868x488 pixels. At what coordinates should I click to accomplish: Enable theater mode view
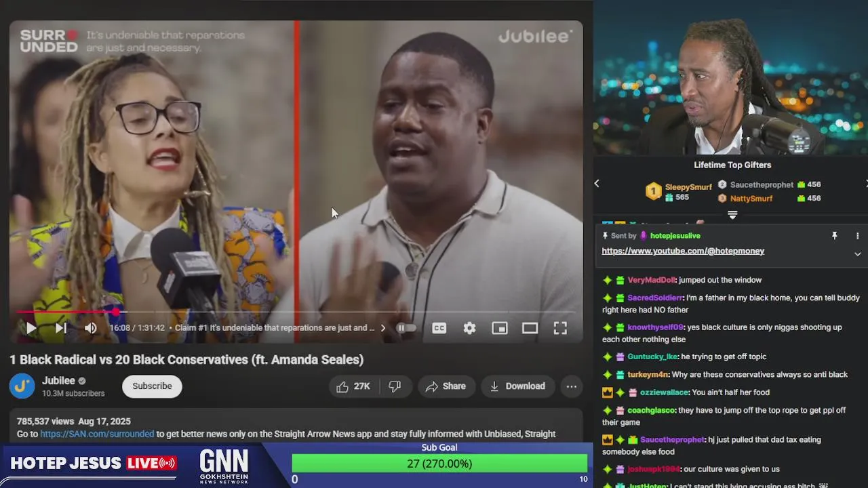(530, 328)
